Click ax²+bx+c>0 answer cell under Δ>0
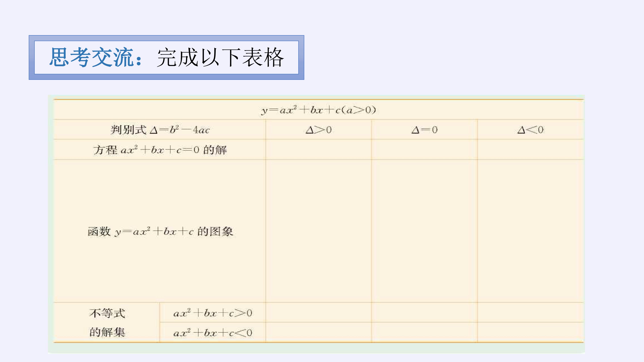The image size is (644, 362). click(318, 313)
